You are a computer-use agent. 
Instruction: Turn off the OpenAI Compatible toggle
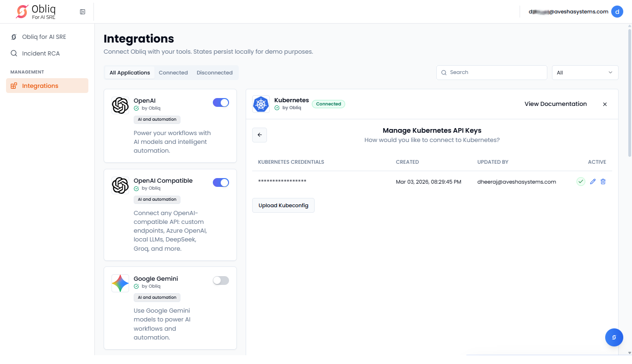point(221,183)
